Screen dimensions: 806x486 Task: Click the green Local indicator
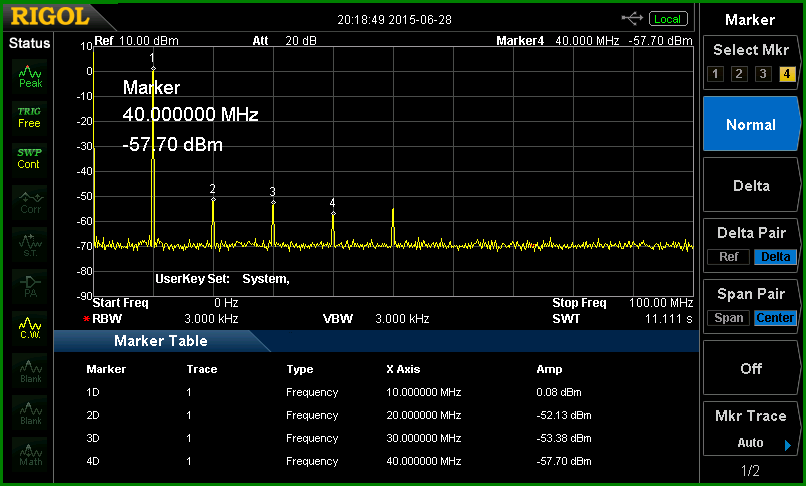[668, 19]
